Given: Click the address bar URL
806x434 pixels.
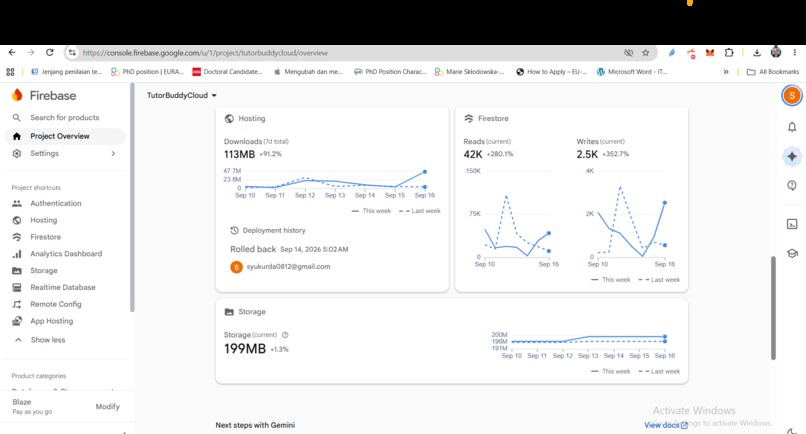Looking at the screenshot, I should 205,53.
